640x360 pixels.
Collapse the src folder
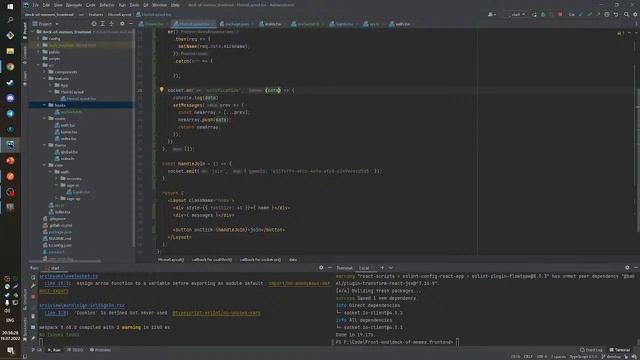(39, 65)
